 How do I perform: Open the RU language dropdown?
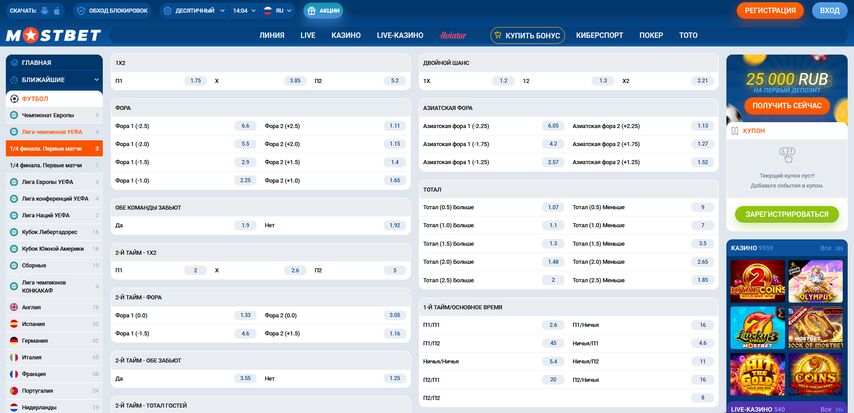pyautogui.click(x=278, y=10)
